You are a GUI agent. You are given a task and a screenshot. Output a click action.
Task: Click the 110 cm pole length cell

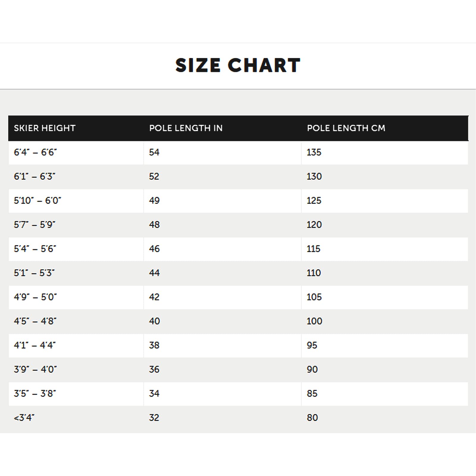(x=385, y=273)
